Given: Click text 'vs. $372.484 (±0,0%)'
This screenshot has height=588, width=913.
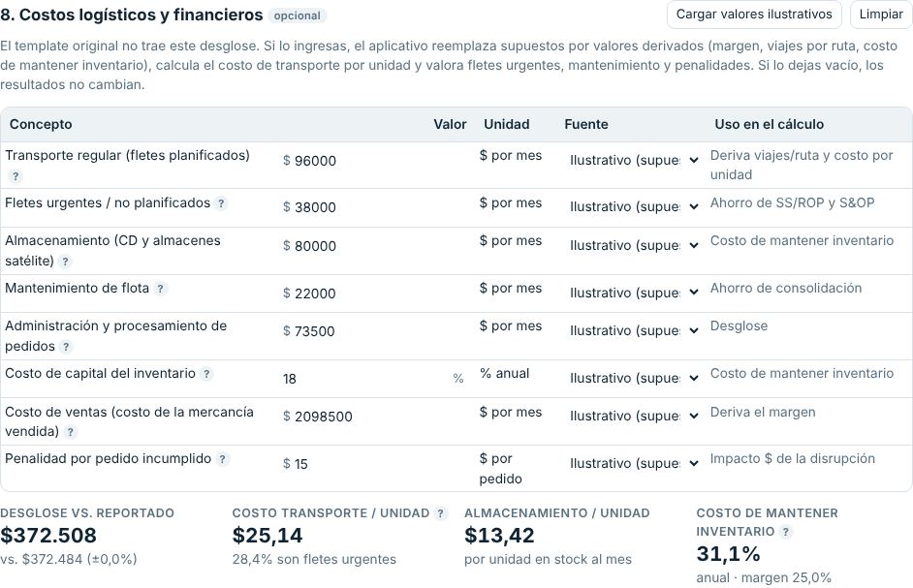Looking at the screenshot, I should click(x=69, y=560).
